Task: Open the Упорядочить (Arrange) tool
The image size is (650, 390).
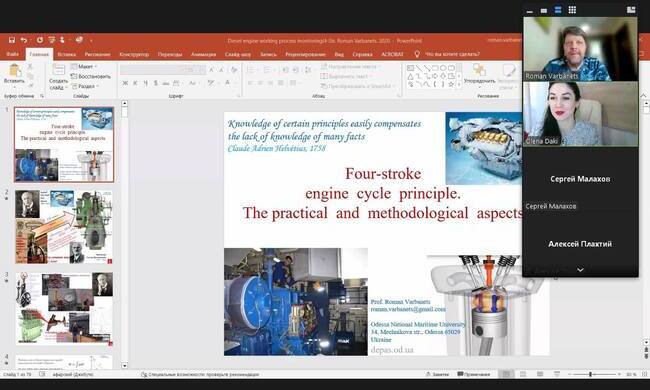Action: coord(479,74)
